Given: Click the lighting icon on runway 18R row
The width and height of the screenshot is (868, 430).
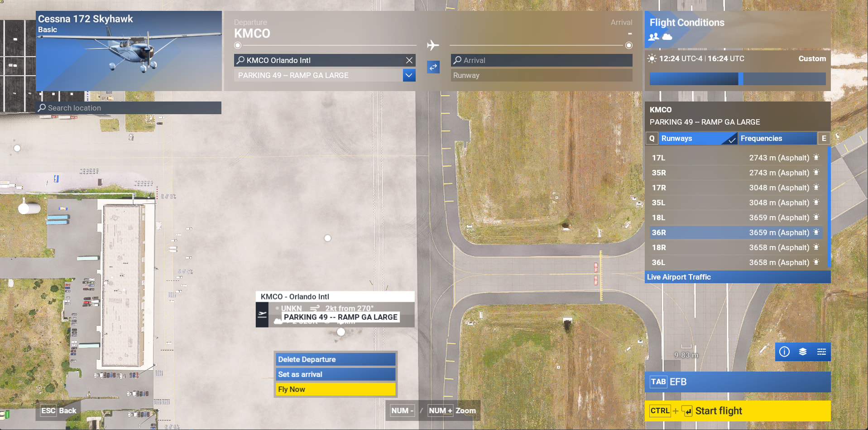Looking at the screenshot, I should pyautogui.click(x=816, y=247).
